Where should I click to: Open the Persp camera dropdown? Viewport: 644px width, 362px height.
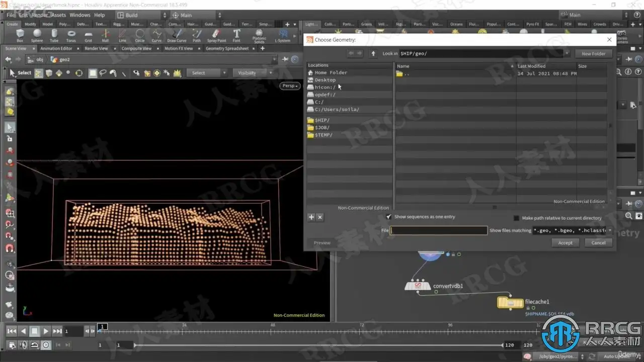click(x=290, y=86)
